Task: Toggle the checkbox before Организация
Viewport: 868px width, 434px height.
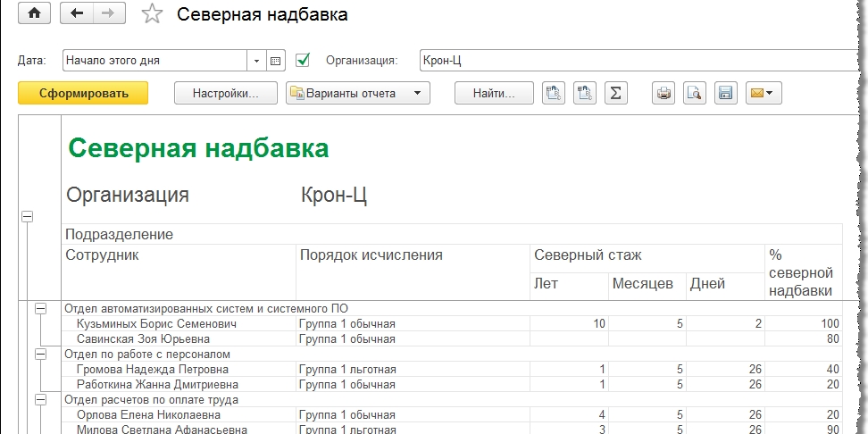Action: [x=303, y=61]
